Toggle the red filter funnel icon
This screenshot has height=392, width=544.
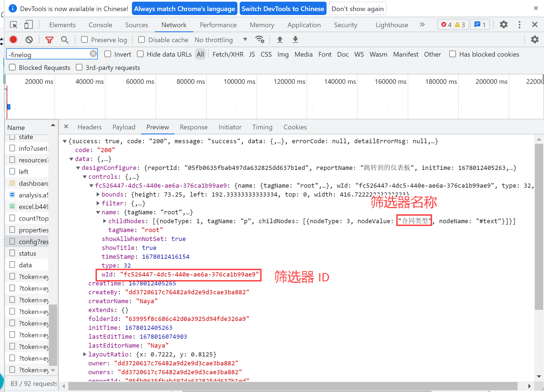tap(49, 40)
